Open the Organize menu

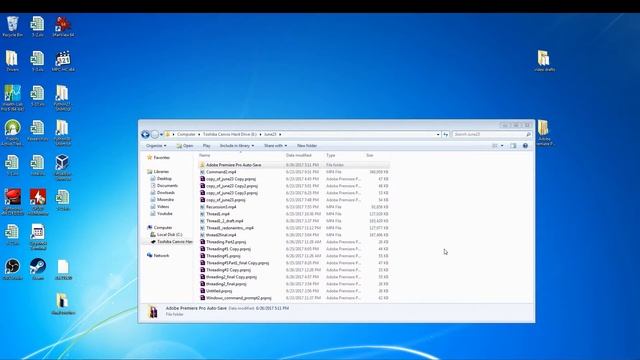(x=156, y=146)
